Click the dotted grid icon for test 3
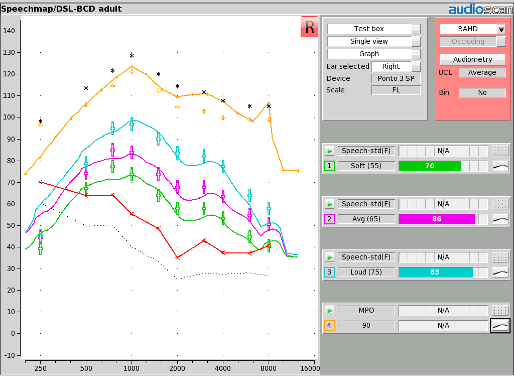The width and height of the screenshot is (514, 377). pos(500,257)
